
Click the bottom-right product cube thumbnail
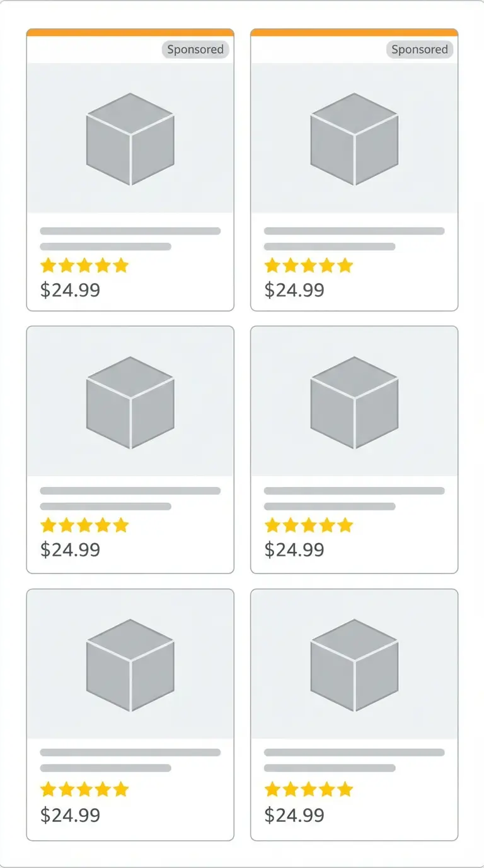(354, 666)
